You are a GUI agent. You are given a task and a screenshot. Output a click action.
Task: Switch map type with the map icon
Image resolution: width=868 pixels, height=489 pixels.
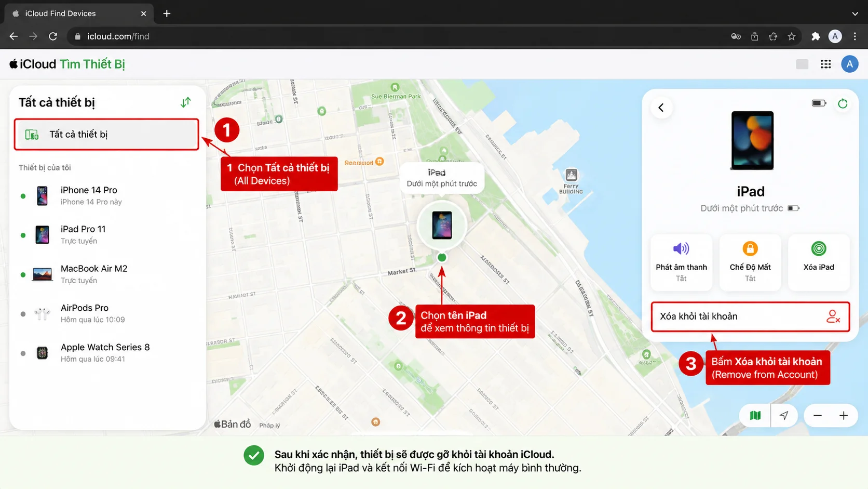pyautogui.click(x=755, y=415)
